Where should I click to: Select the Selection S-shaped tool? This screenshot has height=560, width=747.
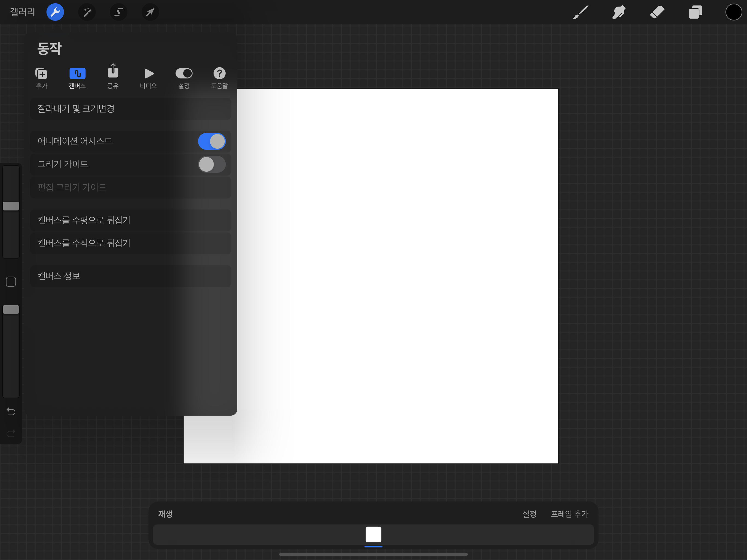(x=118, y=12)
